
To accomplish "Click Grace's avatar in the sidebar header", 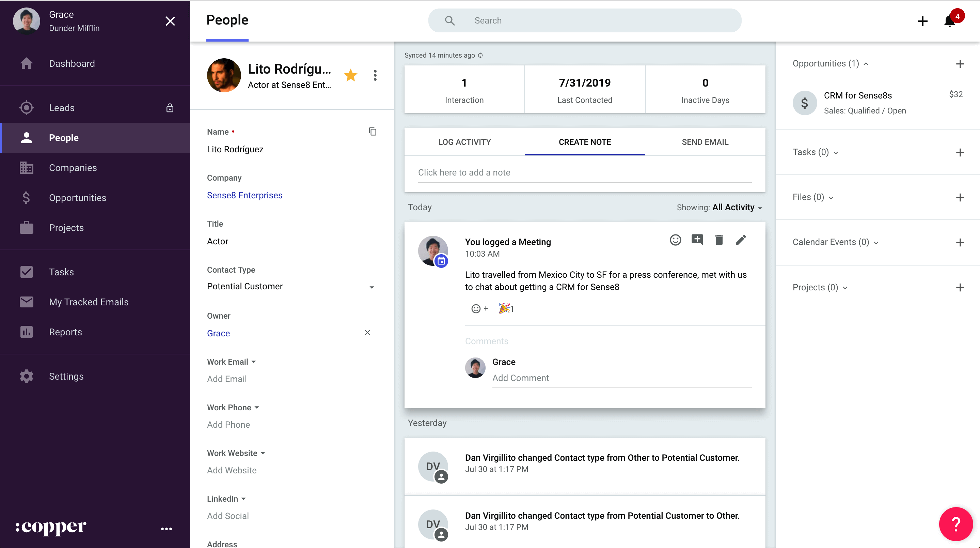I will click(26, 21).
